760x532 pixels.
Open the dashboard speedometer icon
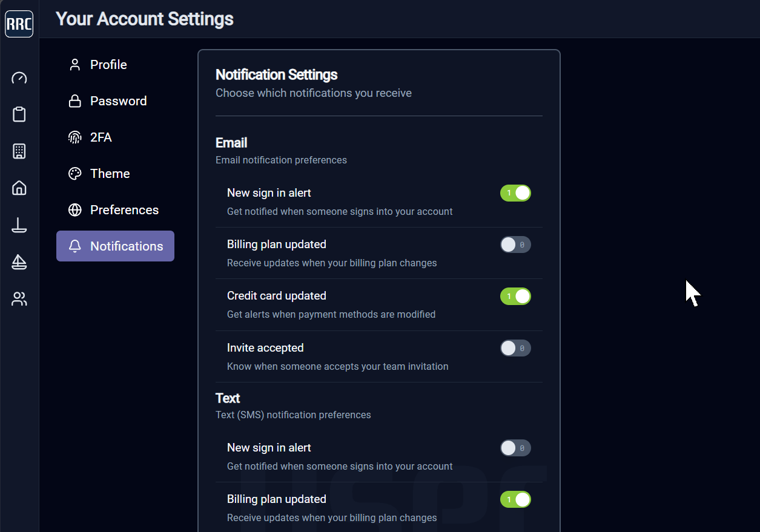pyautogui.click(x=19, y=77)
